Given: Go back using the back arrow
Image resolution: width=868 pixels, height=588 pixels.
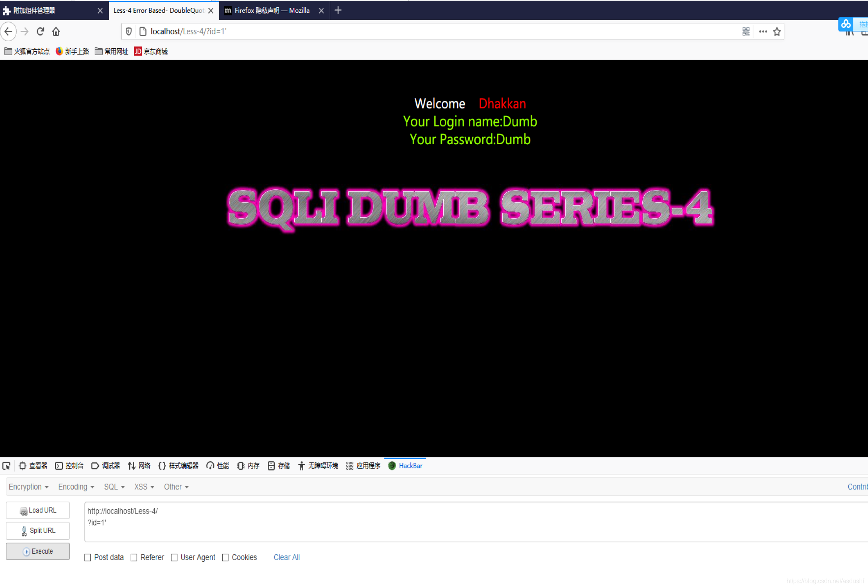Looking at the screenshot, I should tap(8, 31).
